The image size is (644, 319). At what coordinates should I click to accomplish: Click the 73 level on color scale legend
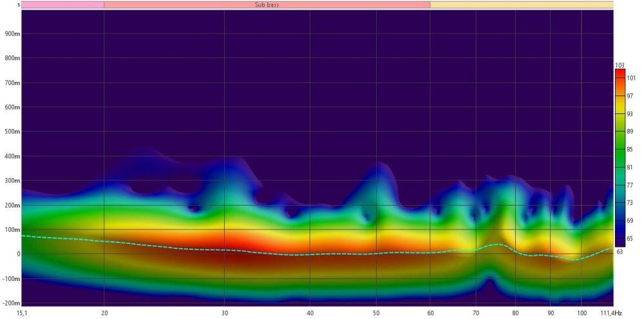click(630, 202)
